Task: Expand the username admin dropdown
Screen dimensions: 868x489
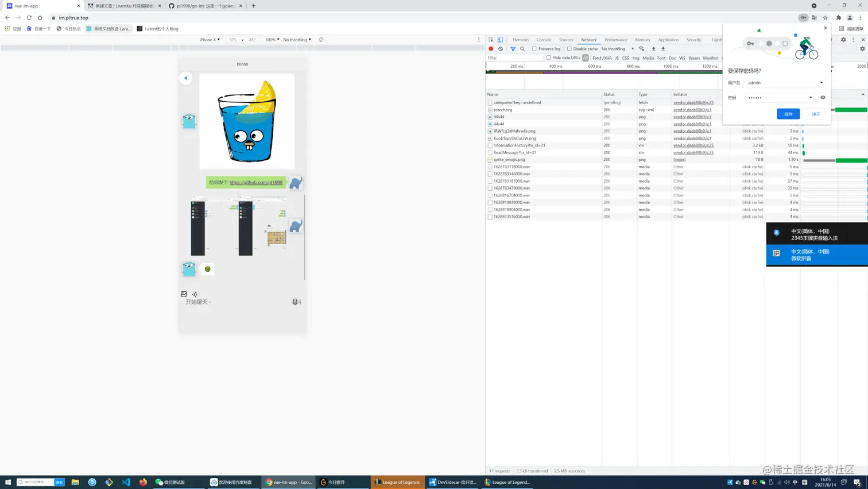Action: point(821,83)
